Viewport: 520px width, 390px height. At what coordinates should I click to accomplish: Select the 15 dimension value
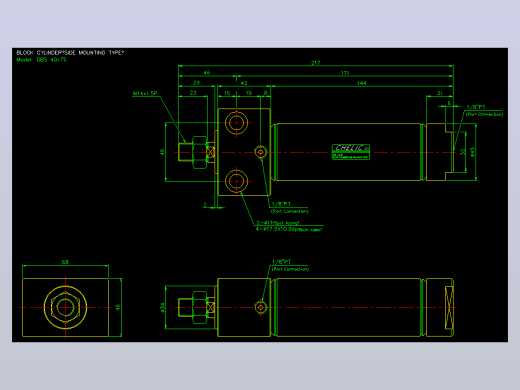pyautogui.click(x=227, y=93)
